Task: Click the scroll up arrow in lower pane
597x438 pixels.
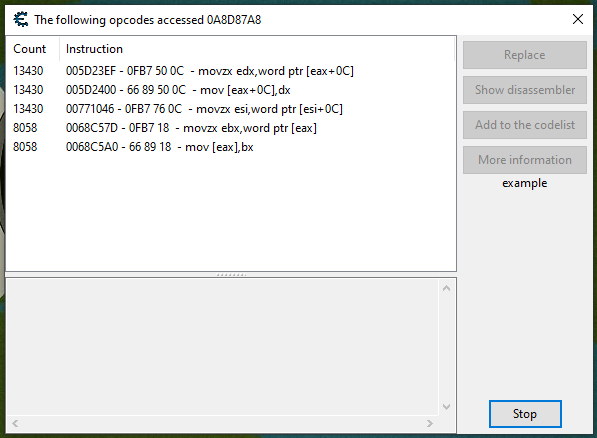Action: 447,288
